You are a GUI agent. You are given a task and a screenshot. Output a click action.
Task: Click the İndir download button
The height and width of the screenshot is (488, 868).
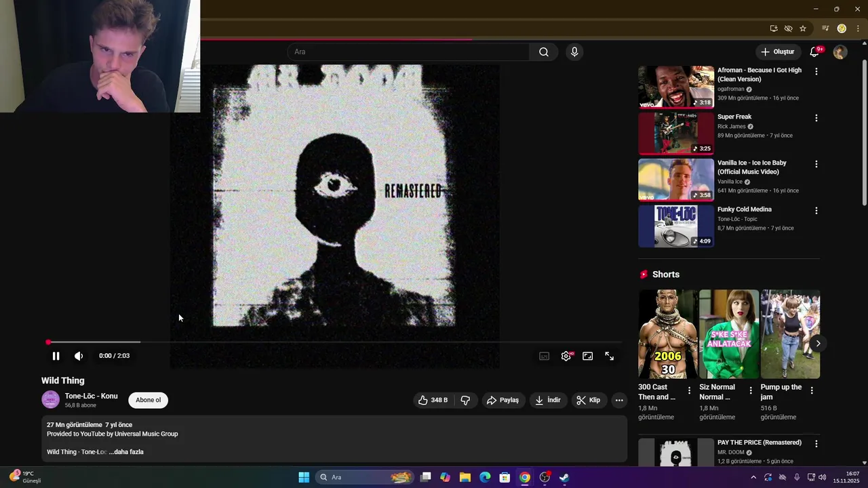click(x=548, y=400)
